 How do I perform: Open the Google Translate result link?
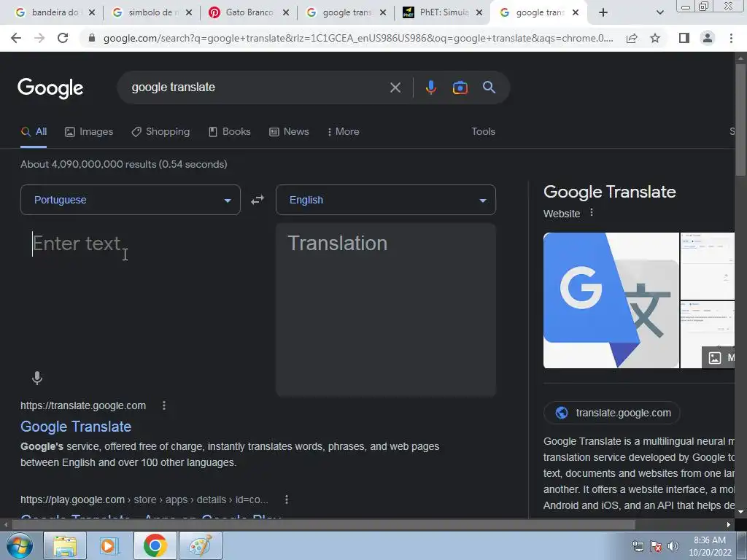coord(76,426)
